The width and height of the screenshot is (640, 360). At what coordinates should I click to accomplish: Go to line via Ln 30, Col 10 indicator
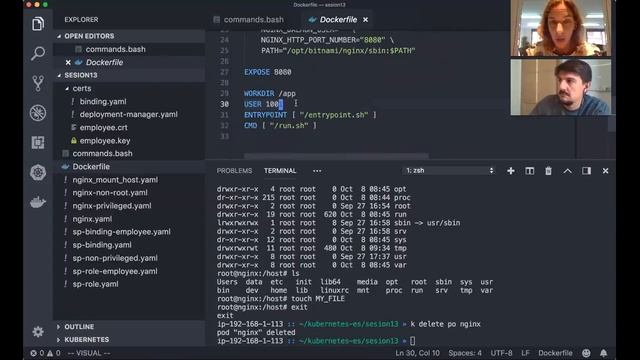(417, 353)
